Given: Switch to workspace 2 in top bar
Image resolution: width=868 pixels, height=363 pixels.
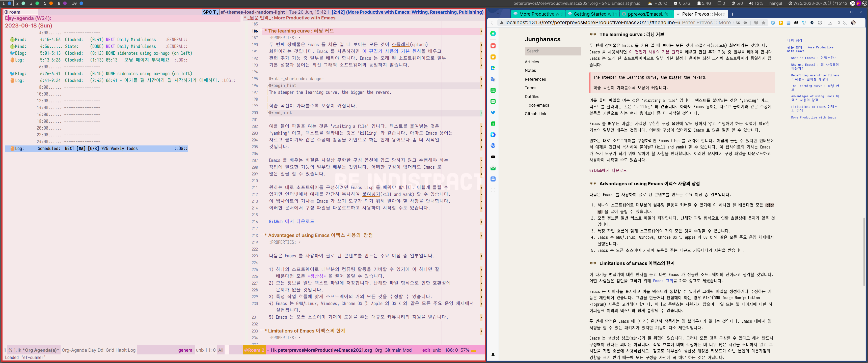Looking at the screenshot, I should pos(20,3).
